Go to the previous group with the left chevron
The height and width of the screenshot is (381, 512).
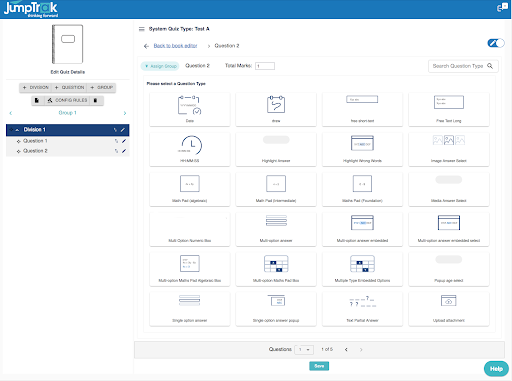[11, 113]
